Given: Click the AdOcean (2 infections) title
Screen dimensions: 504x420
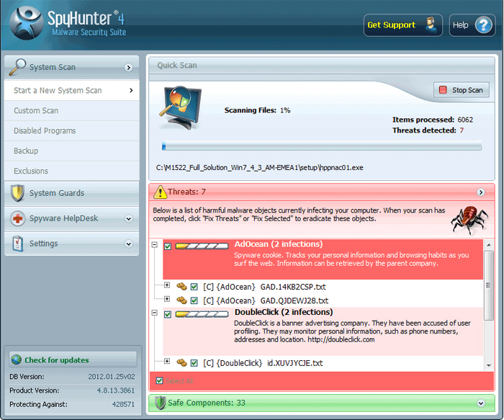Looking at the screenshot, I should [x=279, y=244].
